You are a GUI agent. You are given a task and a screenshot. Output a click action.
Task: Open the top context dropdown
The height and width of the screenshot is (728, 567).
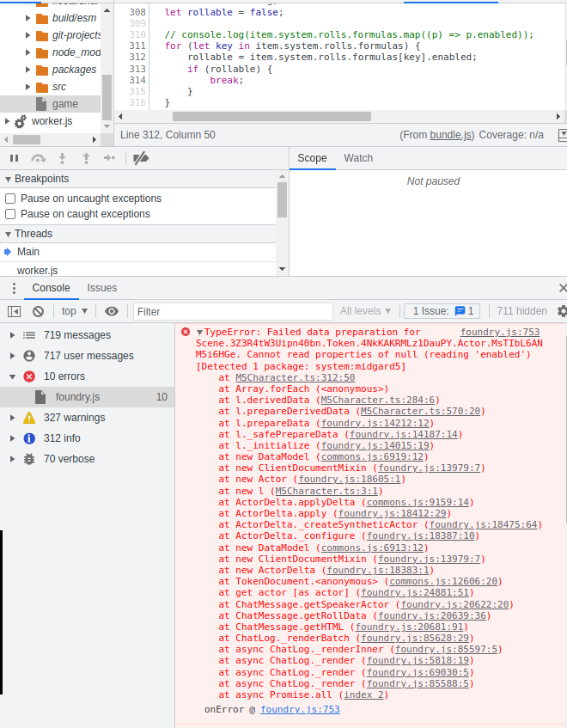point(74,311)
